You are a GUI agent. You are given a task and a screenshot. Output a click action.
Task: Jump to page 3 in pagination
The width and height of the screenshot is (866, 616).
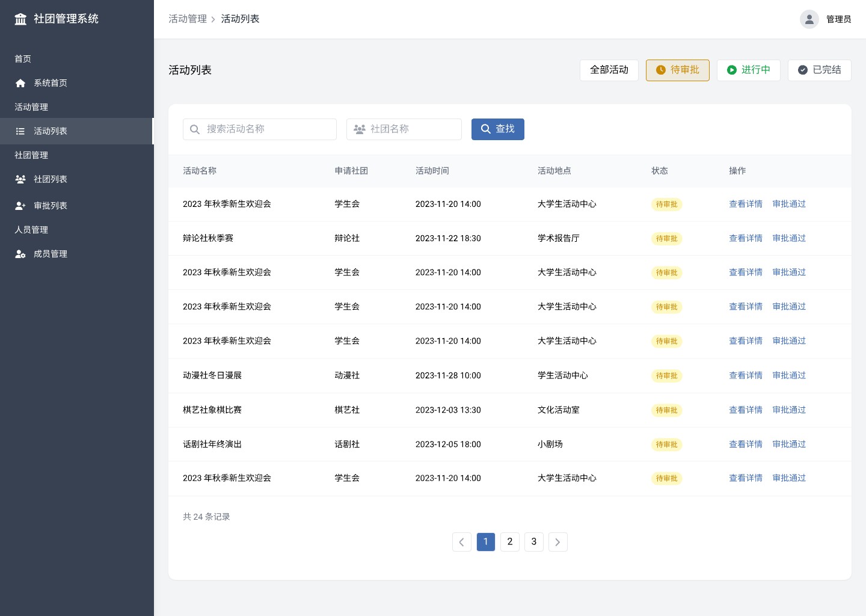pos(533,542)
